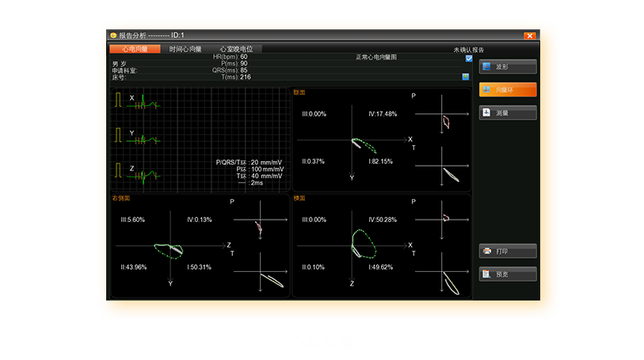644x360 pixels.
Task: Open the 波形 waveform view
Action: tap(508, 67)
